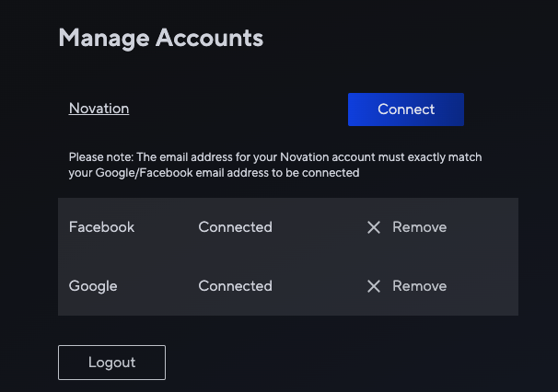The height and width of the screenshot is (392, 558).
Task: Click the X icon in the Facebook row
Action: 374,227
